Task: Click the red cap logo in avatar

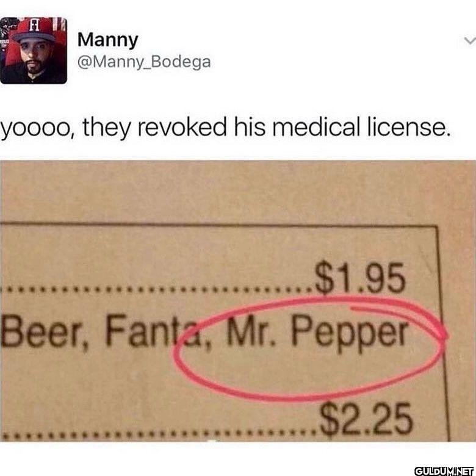Action: click(34, 26)
